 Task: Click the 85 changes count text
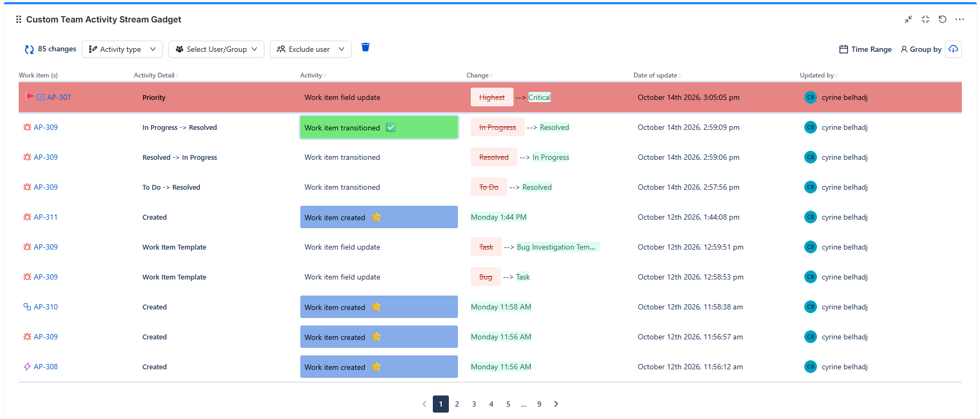[x=57, y=49]
